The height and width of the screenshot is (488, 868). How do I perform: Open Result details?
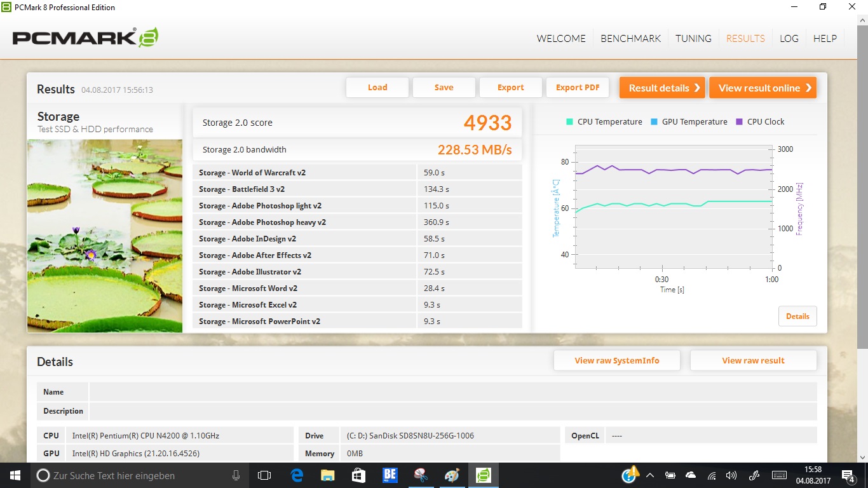tap(663, 88)
